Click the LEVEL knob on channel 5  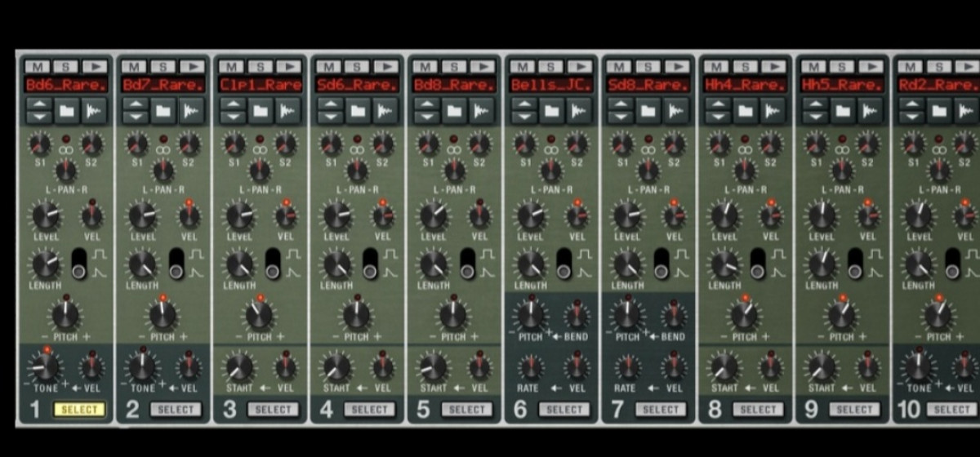(x=433, y=216)
